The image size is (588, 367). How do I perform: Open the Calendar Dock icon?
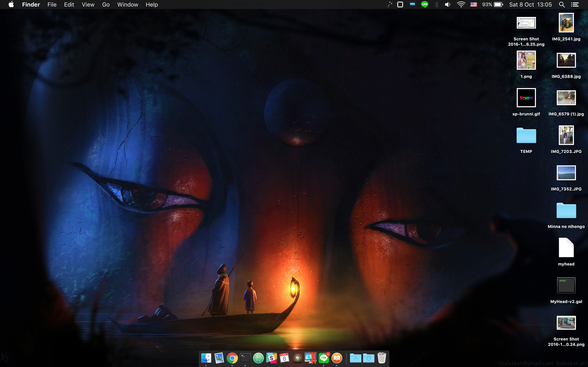284,358
